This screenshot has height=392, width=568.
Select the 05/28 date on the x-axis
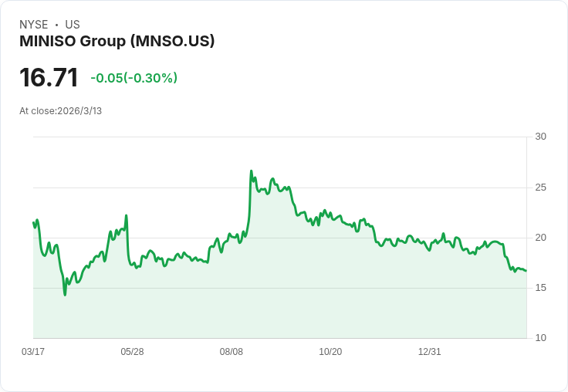(x=132, y=352)
